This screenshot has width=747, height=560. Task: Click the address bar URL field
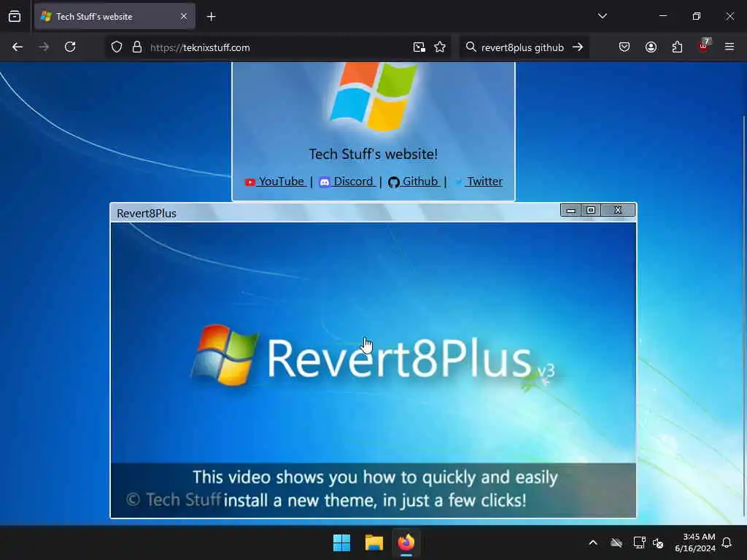click(279, 47)
